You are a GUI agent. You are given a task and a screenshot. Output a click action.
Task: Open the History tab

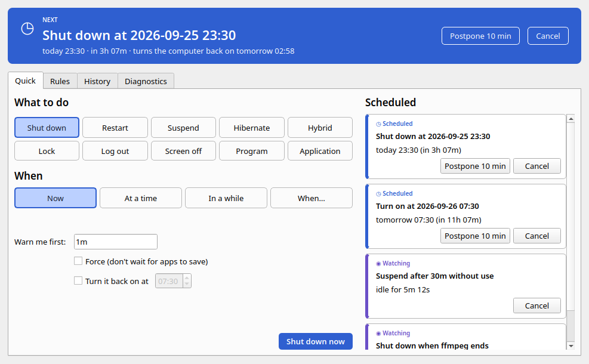[x=97, y=81]
